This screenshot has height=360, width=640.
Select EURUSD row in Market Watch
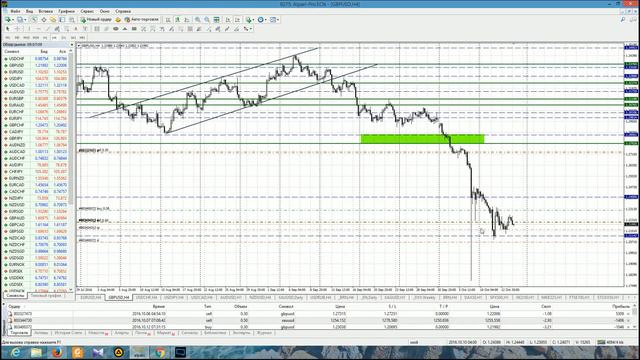click(x=36, y=72)
